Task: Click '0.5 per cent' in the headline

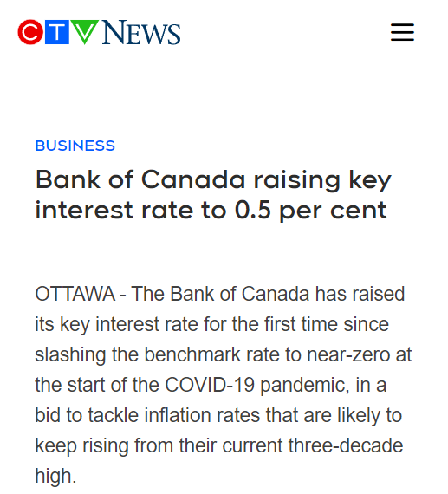Action: (310, 211)
